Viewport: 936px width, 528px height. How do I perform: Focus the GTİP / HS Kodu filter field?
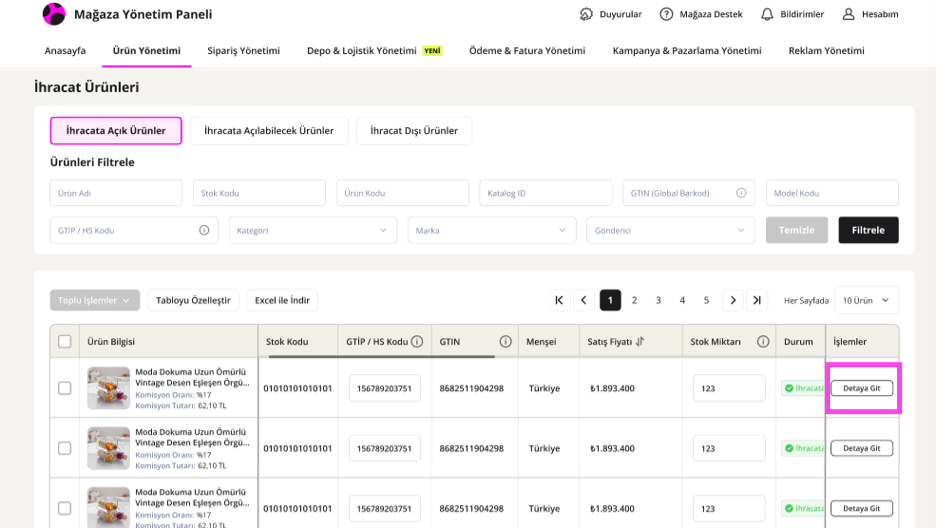pos(134,230)
